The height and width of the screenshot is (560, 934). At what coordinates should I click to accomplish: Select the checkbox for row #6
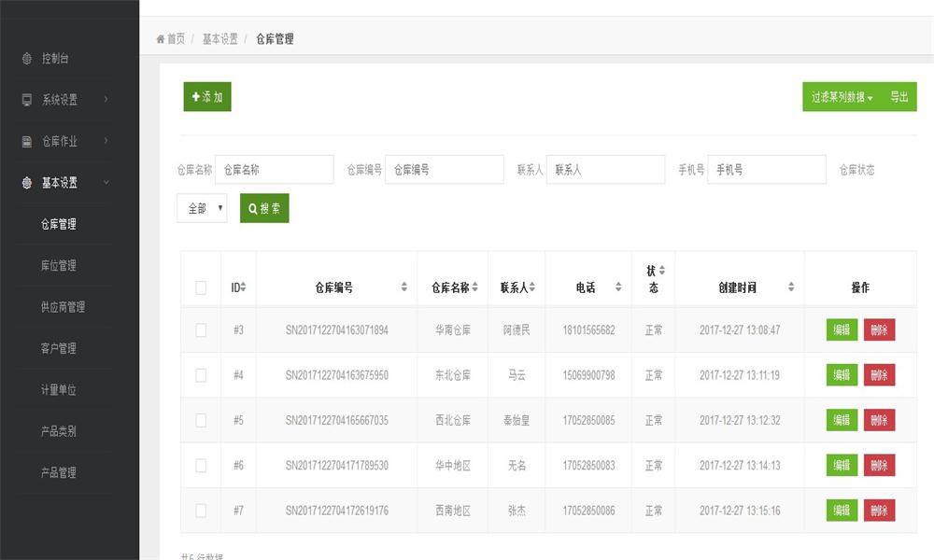[x=201, y=465]
